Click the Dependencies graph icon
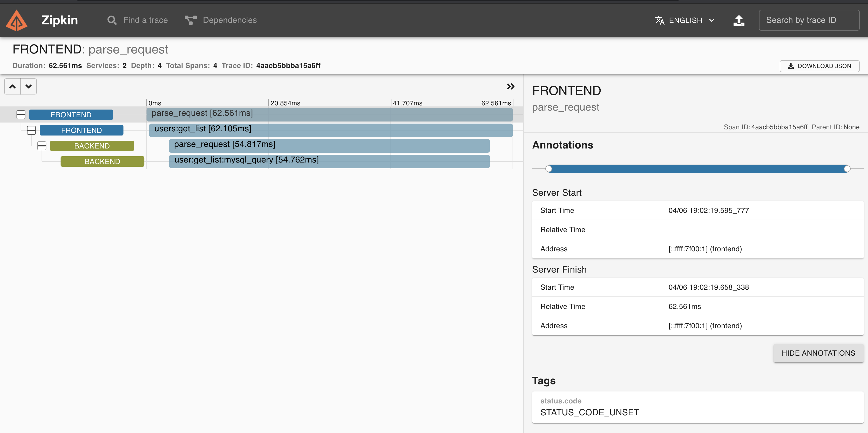The image size is (868, 433). point(190,20)
